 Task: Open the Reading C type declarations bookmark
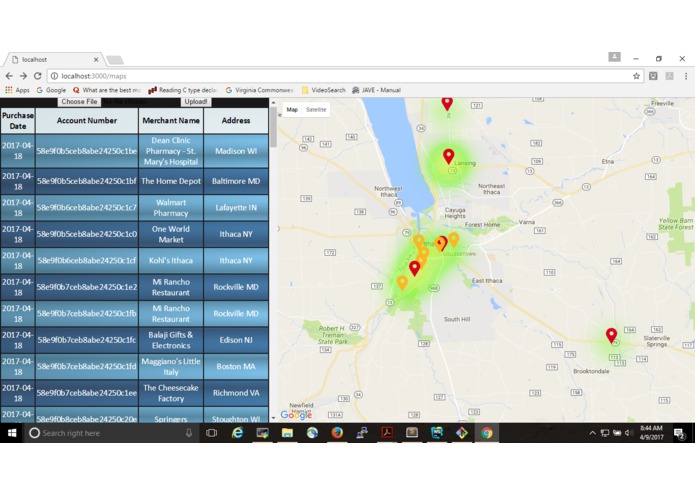click(x=183, y=90)
